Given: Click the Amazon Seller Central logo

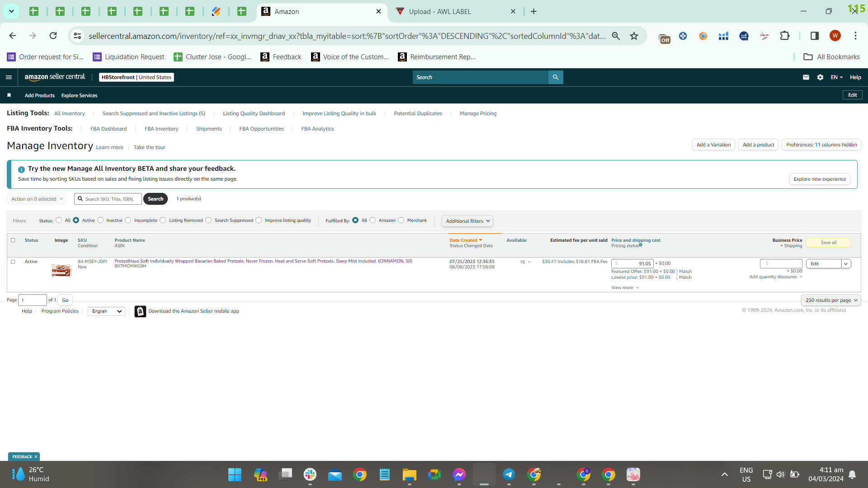Looking at the screenshot, I should coord(55,77).
